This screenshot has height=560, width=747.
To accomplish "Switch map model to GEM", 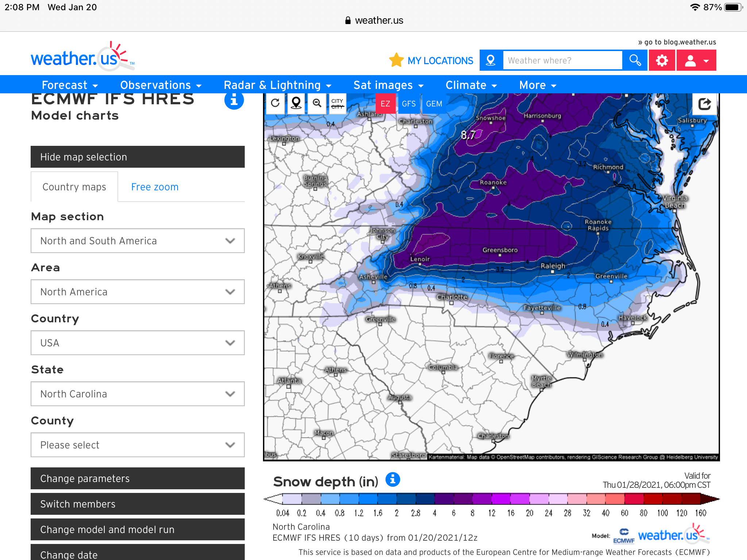I will [434, 104].
